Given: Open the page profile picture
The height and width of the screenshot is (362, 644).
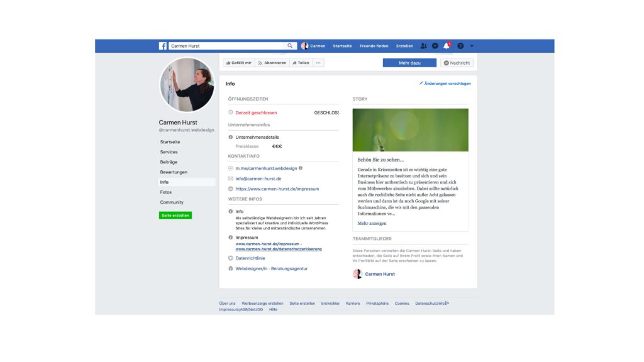Looking at the screenshot, I should pos(187,85).
